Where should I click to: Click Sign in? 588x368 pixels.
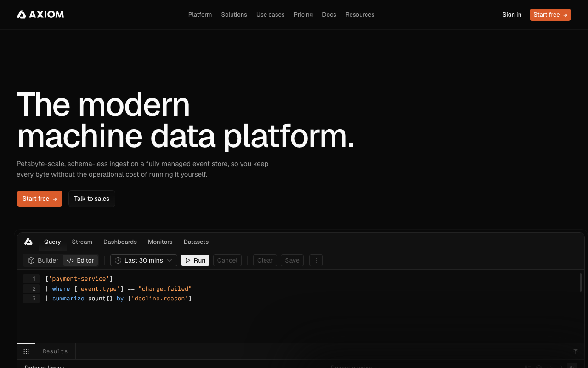coord(512,15)
